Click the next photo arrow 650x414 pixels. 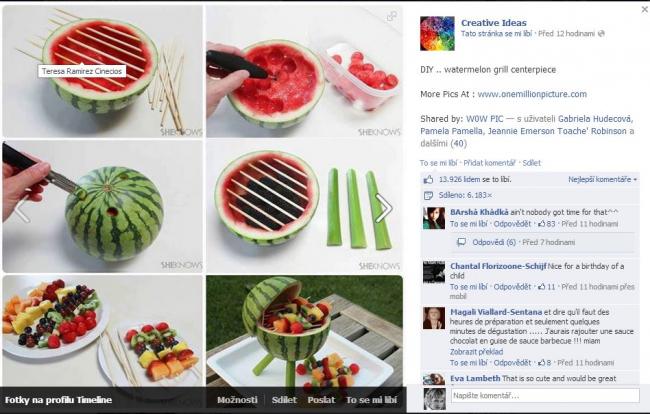point(384,208)
